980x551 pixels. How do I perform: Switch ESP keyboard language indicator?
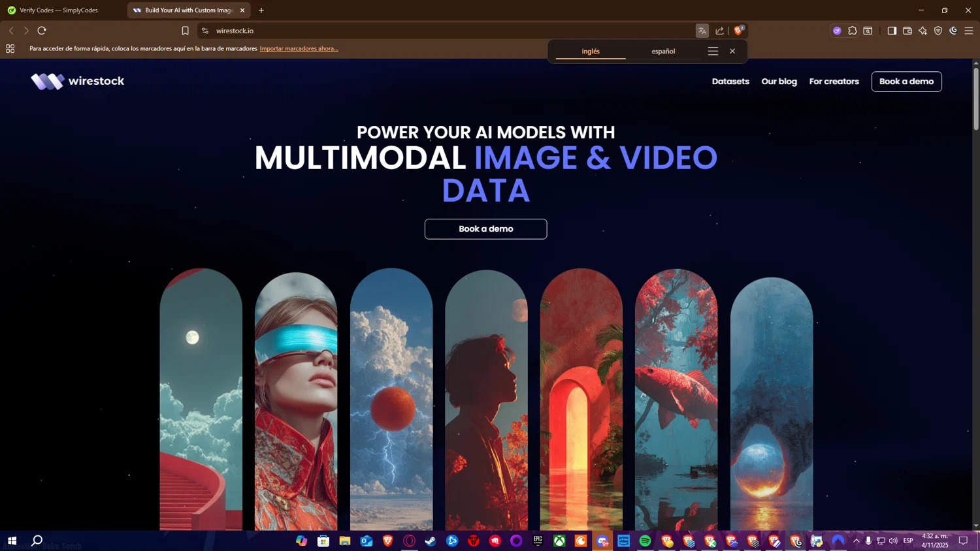coord(908,541)
